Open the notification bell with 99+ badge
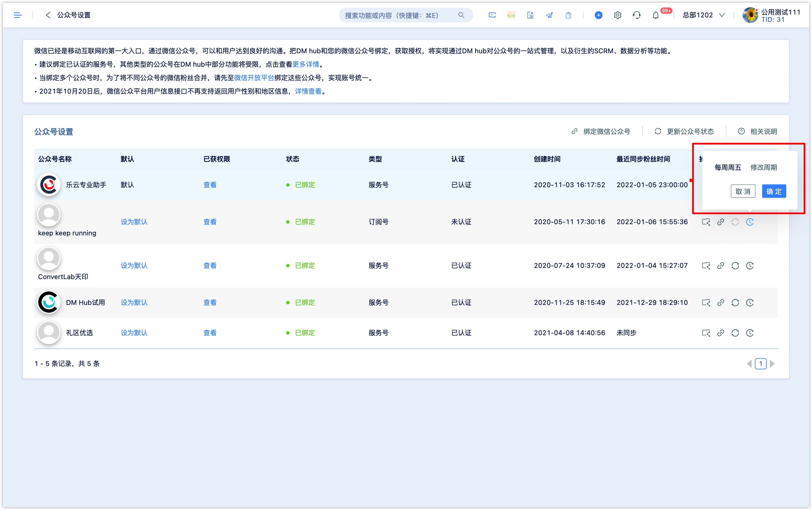 pyautogui.click(x=656, y=15)
